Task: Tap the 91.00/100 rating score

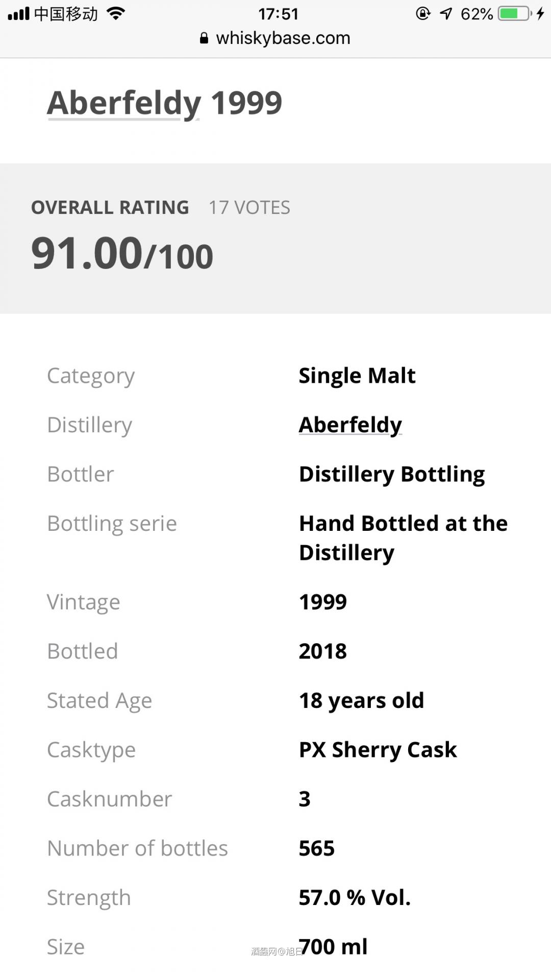Action: tap(122, 254)
